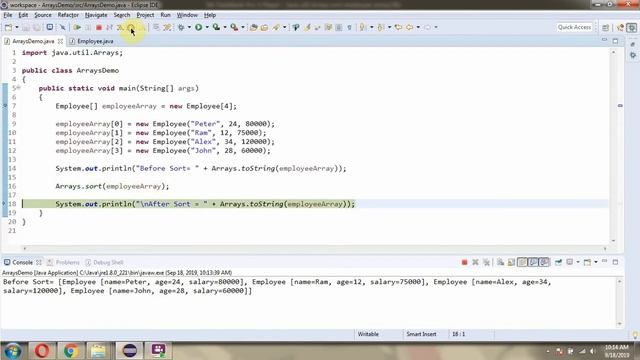The width and height of the screenshot is (640, 360).
Task: Toggle Skip All Breakpoints icon
Action: pyautogui.click(x=62, y=27)
